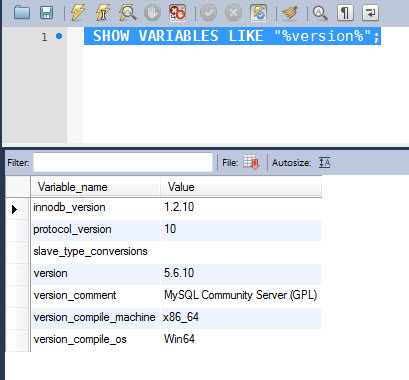Click the Variable_name column header
Image resolution: width=409 pixels, height=380 pixels.
click(x=95, y=187)
